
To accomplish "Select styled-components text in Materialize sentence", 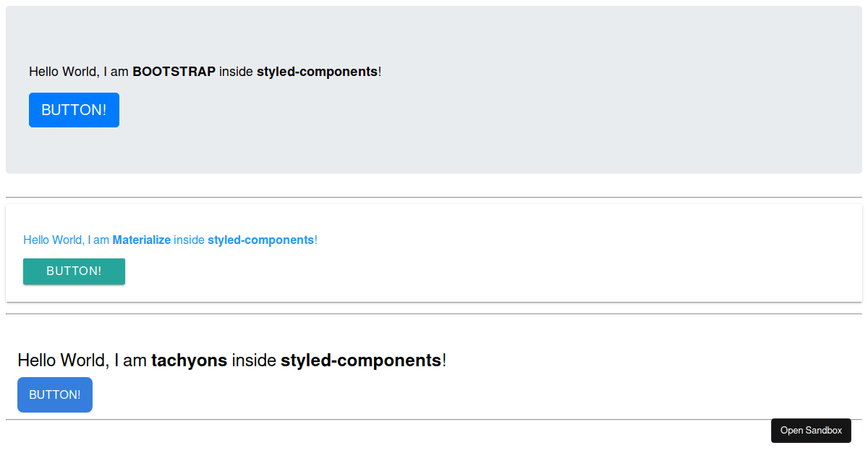I will [261, 240].
